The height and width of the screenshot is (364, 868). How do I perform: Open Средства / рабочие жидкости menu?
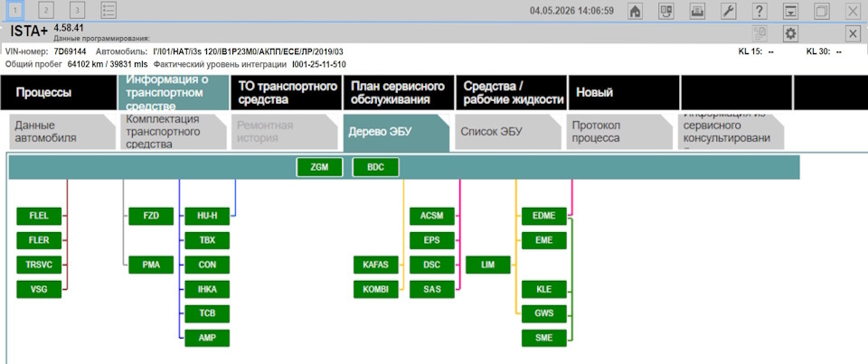tap(512, 93)
